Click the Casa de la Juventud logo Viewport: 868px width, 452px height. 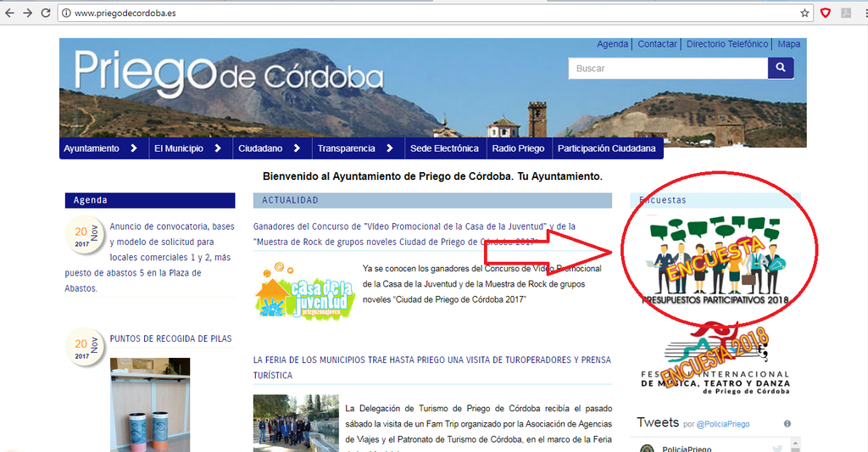click(305, 290)
